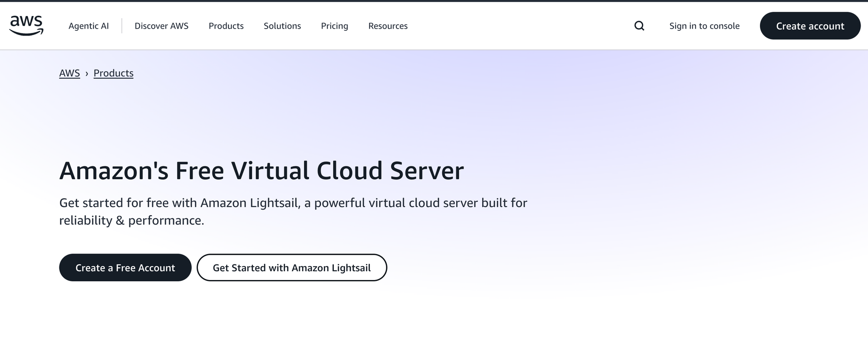Click the Get started for free with Amazon Lightsail paragraph
The image size is (868, 349).
[293, 211]
